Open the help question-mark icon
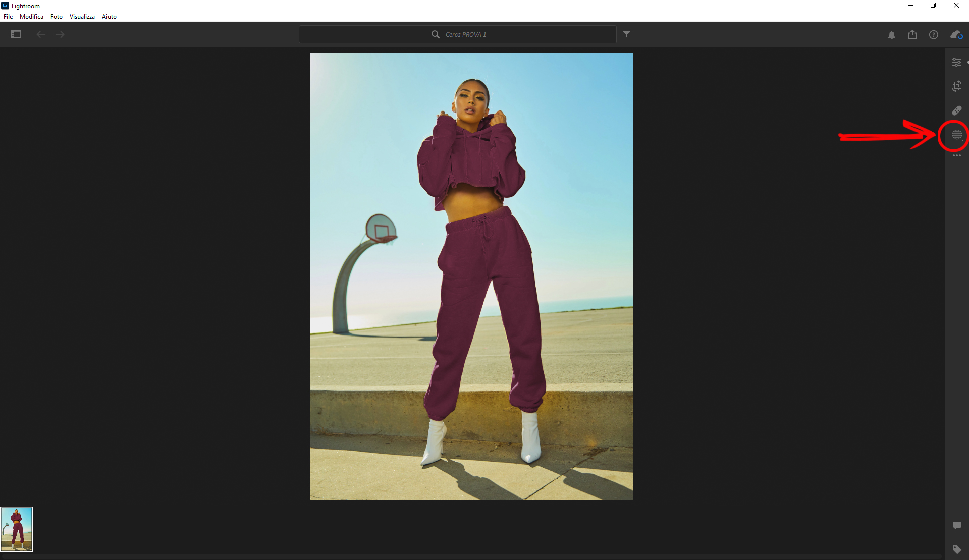 click(934, 35)
